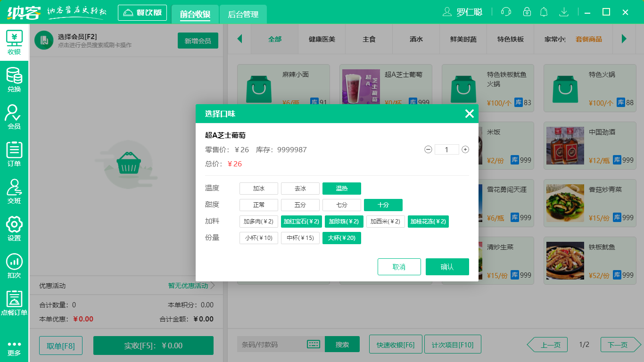Click 取单[F8] button

(61, 346)
